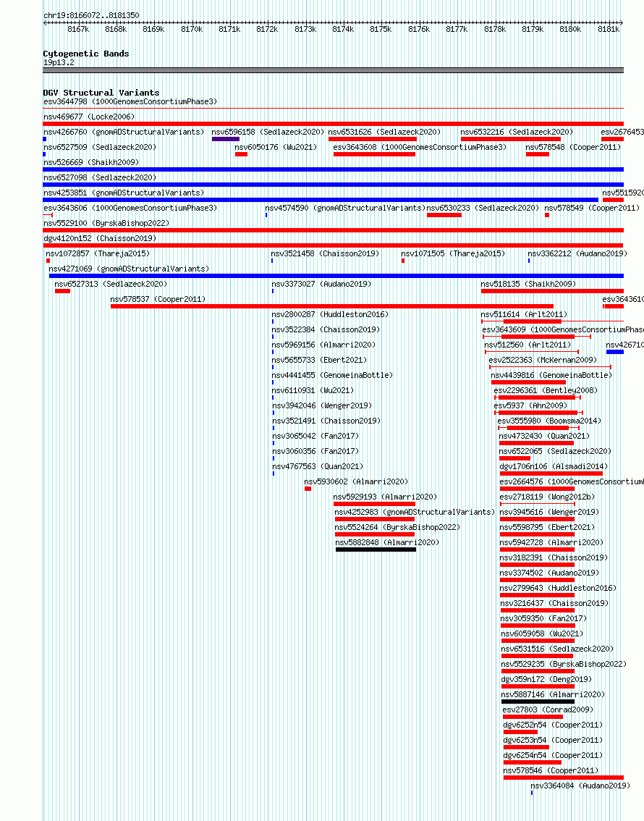
Task: Click the black nsv5882848 variant bar
Action: [x=376, y=550]
